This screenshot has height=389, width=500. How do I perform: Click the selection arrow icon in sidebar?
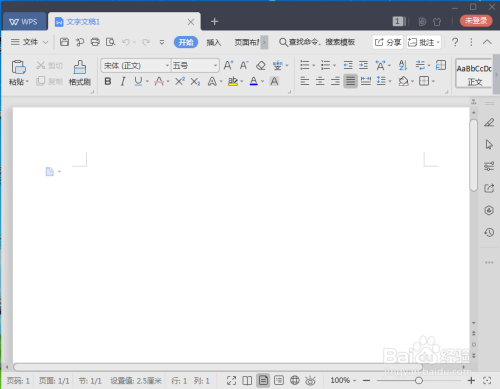point(489,145)
